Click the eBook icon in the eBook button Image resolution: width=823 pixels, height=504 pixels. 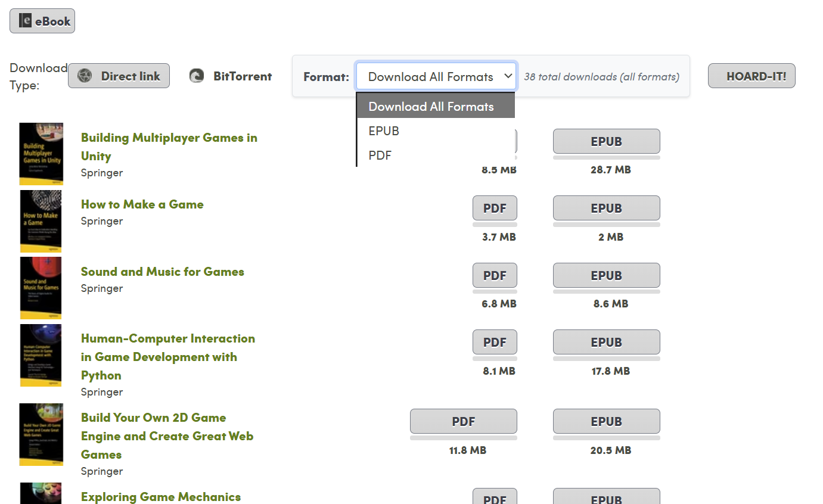[x=25, y=21]
